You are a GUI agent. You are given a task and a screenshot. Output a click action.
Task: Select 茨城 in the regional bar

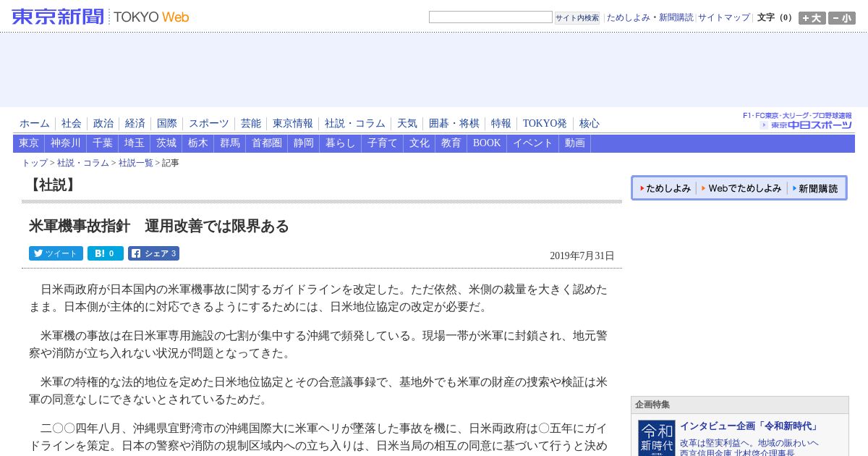point(166,143)
